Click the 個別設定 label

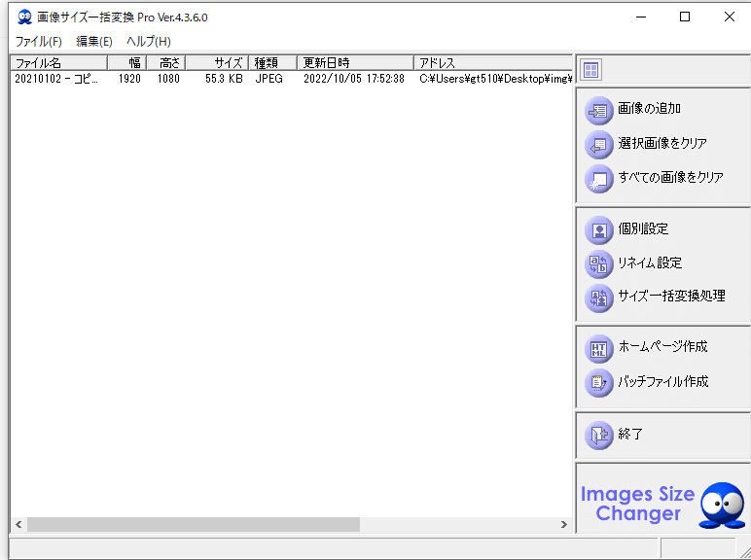(643, 228)
